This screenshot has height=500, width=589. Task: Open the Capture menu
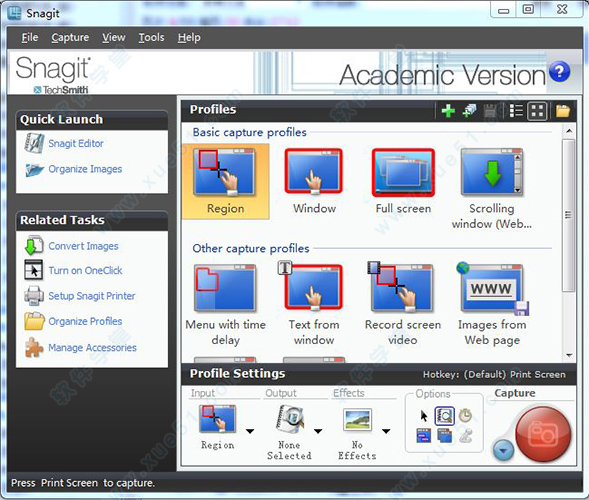70,37
